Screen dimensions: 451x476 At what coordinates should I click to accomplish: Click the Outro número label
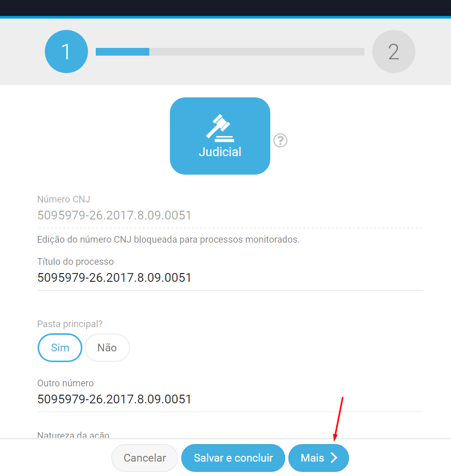click(65, 383)
